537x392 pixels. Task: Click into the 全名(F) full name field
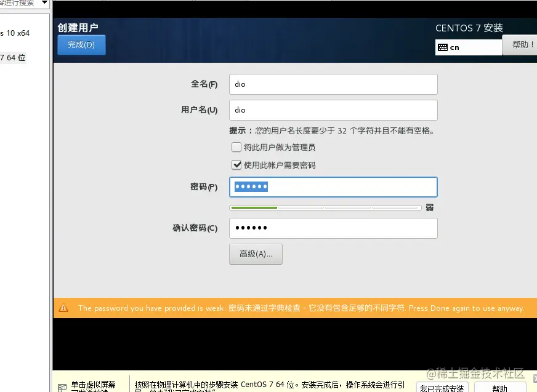tap(333, 84)
